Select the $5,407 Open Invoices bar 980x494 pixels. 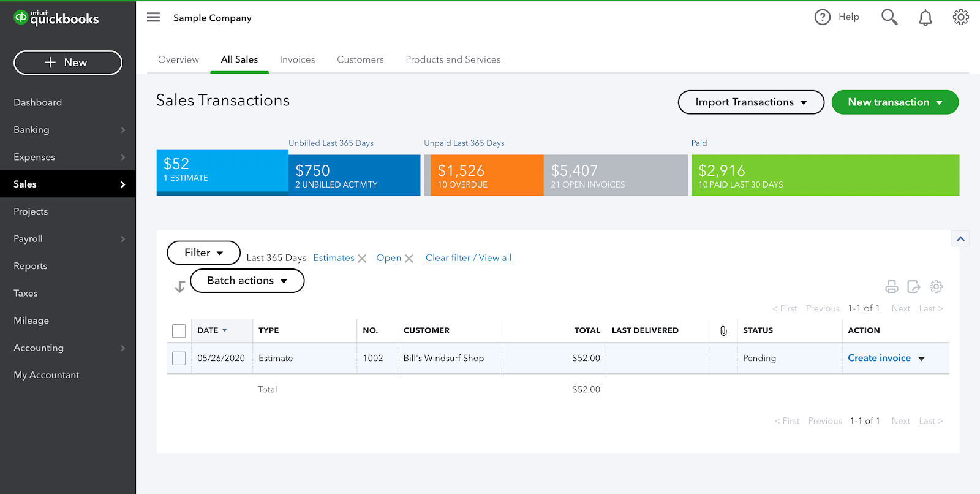[616, 175]
